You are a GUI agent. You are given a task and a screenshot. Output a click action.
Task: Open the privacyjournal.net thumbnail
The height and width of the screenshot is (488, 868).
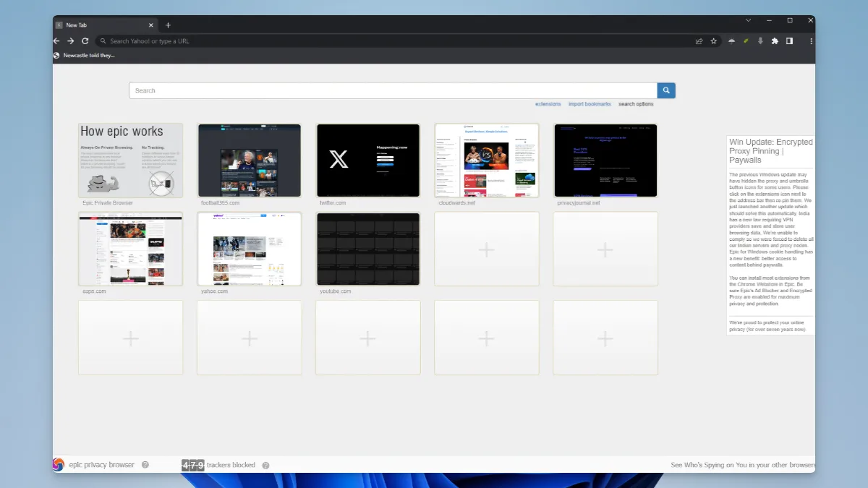coord(605,160)
